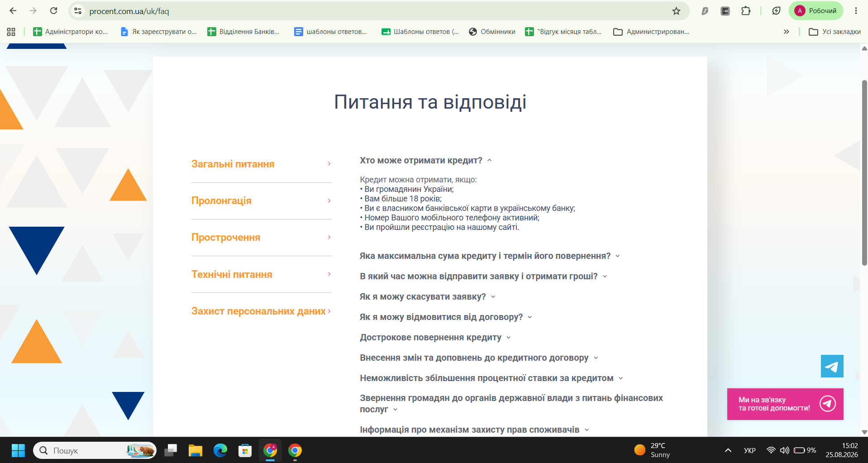
Task: Expand 'Дострокове повернення кредиту' section
Action: point(435,337)
